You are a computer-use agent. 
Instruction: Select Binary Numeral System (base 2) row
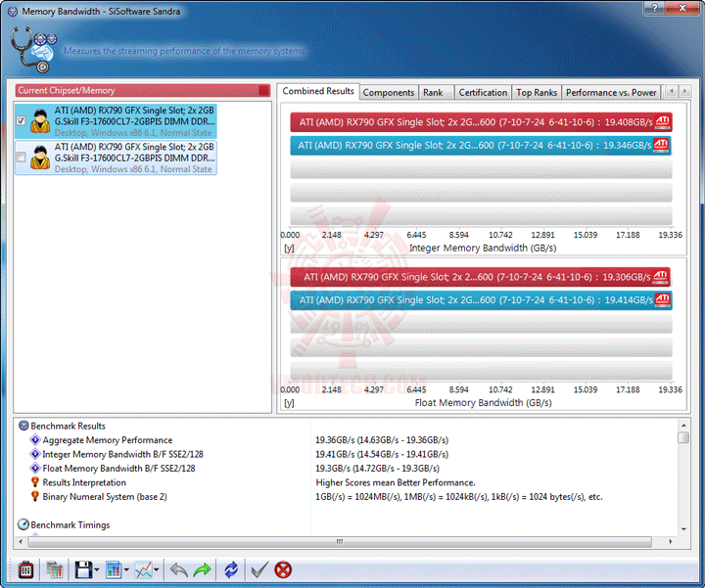click(105, 497)
